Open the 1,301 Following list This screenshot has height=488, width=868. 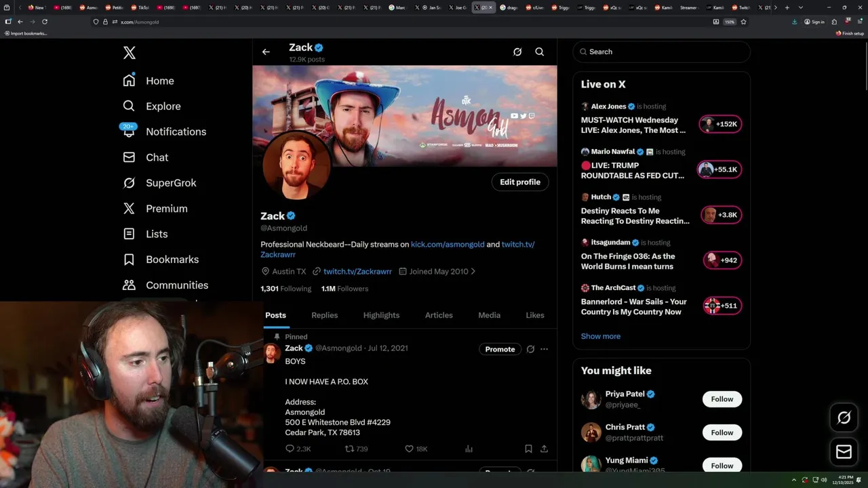285,289
